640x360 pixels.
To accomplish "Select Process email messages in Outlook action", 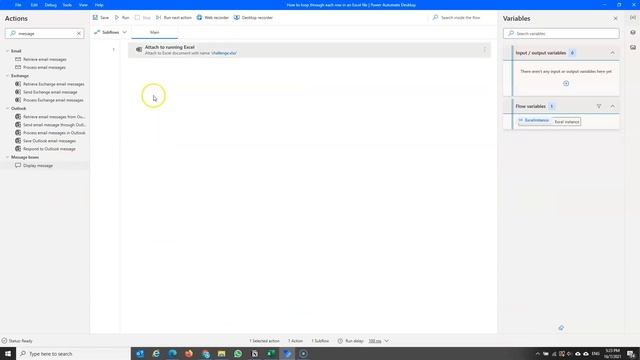I will [x=50, y=133].
